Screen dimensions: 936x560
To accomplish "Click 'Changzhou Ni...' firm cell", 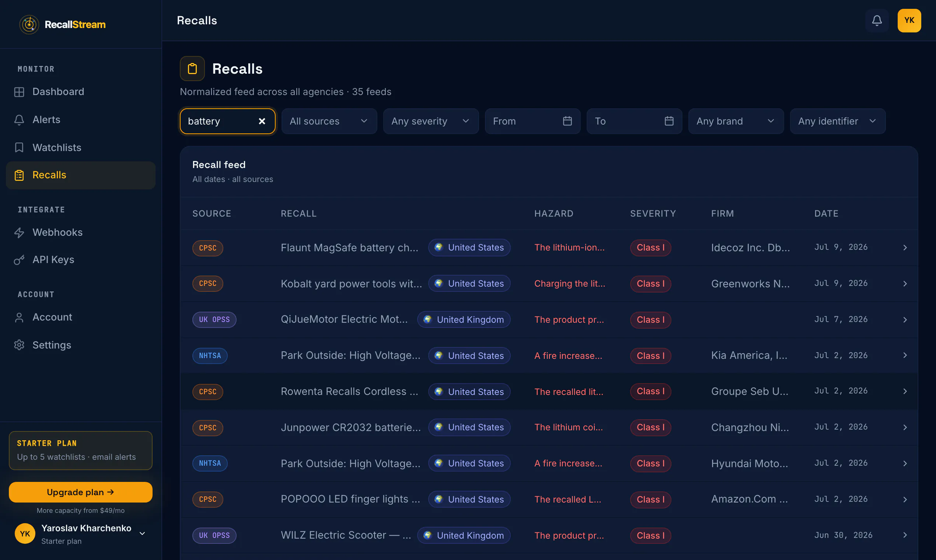I will [750, 427].
